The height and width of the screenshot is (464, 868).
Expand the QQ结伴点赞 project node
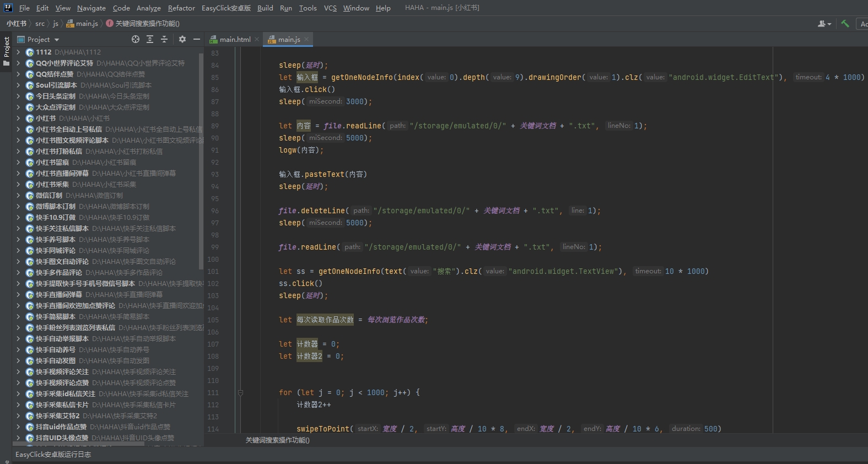[18, 74]
